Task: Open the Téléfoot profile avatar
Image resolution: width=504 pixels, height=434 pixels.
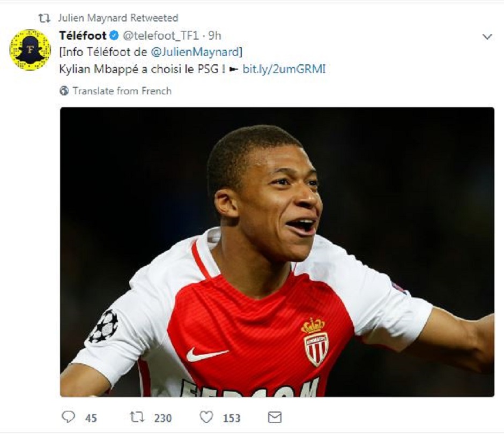Action: click(x=30, y=50)
